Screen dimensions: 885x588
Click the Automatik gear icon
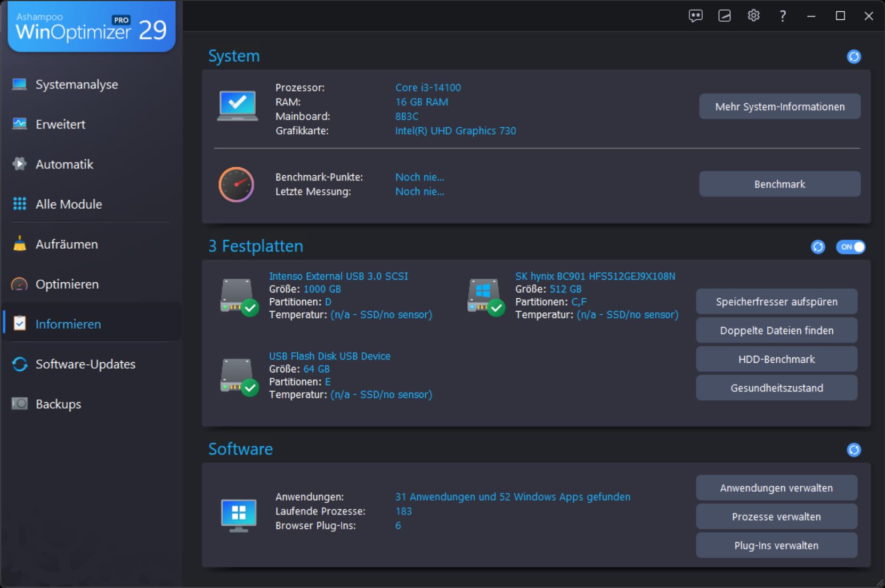pyautogui.click(x=20, y=164)
